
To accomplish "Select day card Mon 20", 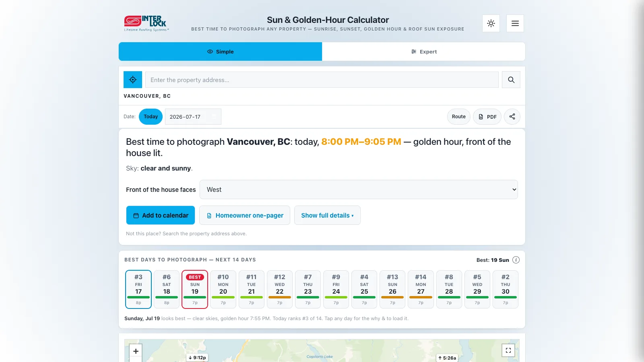I will tap(223, 289).
